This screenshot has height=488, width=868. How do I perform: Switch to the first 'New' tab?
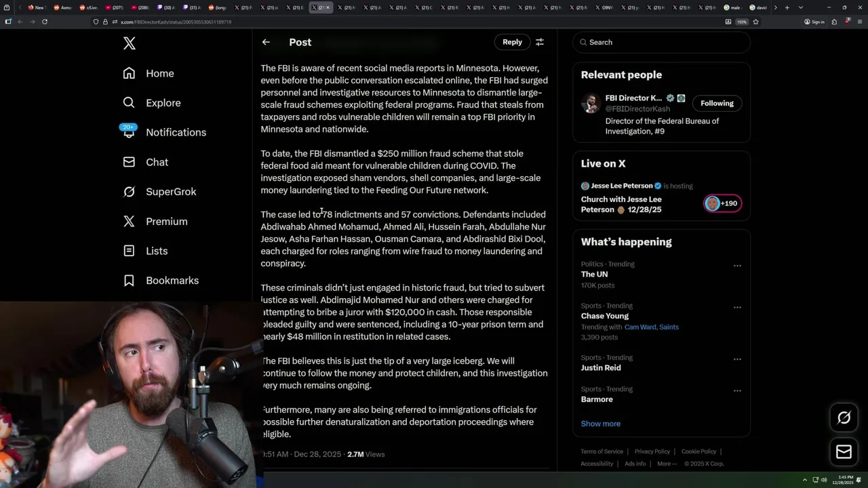(x=37, y=7)
